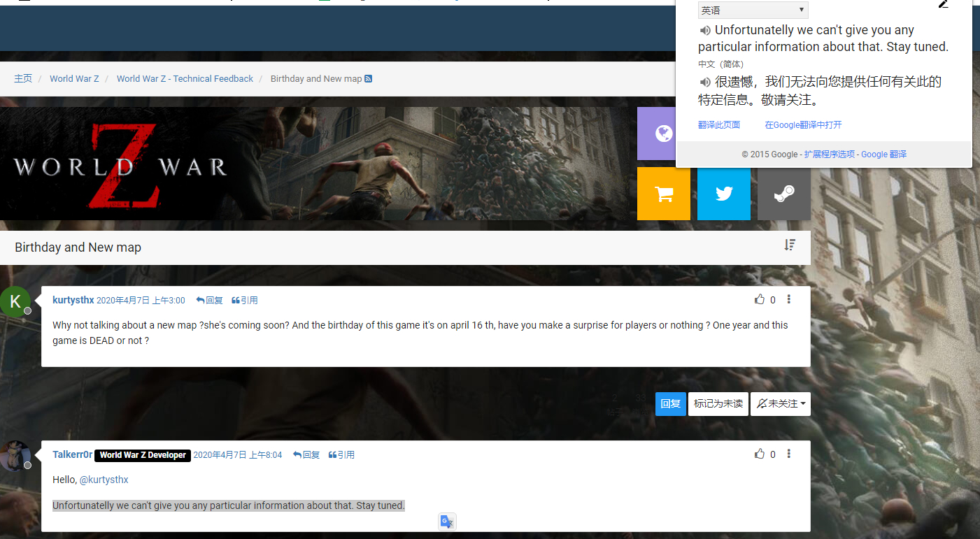This screenshot has height=539, width=980.
Task: Open Talkerr0r's profile avatar
Action: coord(15,456)
